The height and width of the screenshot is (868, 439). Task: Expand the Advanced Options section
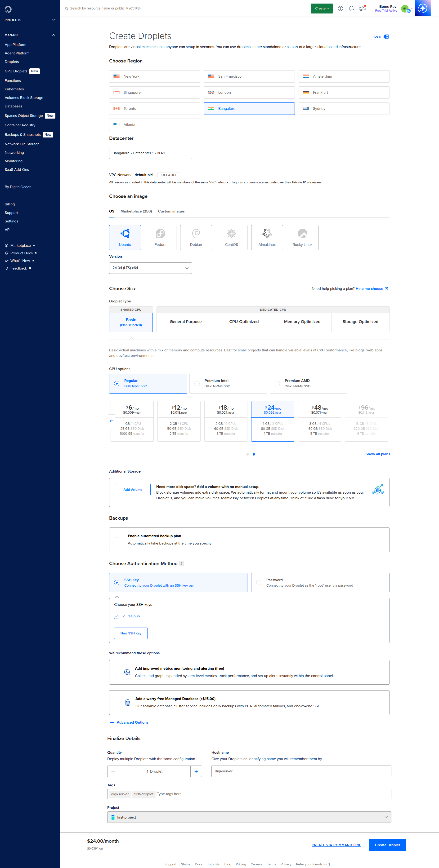[x=129, y=722]
